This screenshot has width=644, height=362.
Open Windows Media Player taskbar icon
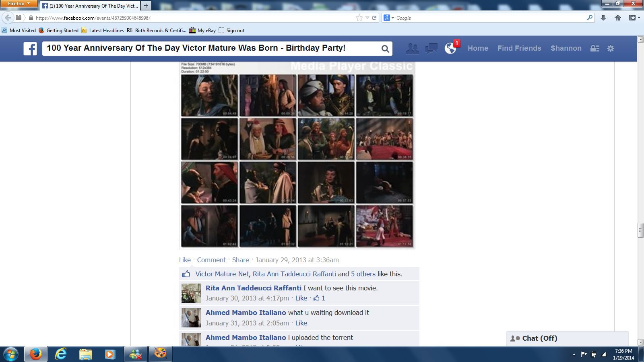tap(110, 354)
